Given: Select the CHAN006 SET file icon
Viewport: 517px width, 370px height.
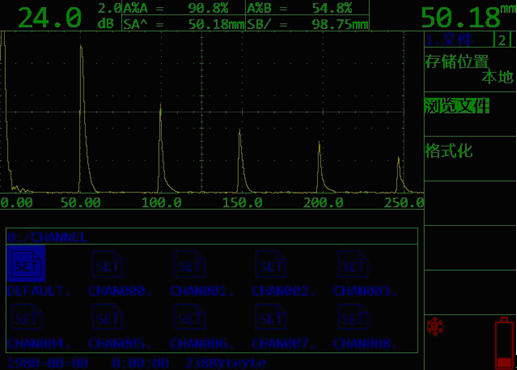Looking at the screenshot, I should [190, 317].
